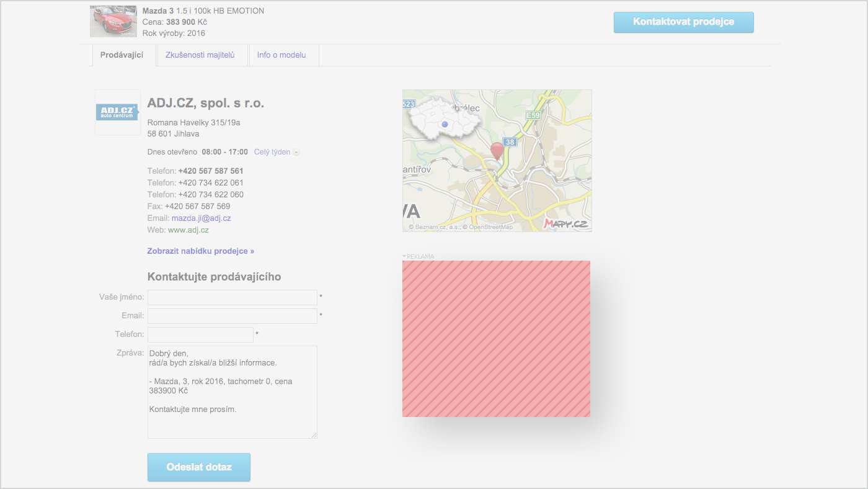This screenshot has width=868, height=489.
Task: Click the price 383 900 Kč
Action: [187, 22]
